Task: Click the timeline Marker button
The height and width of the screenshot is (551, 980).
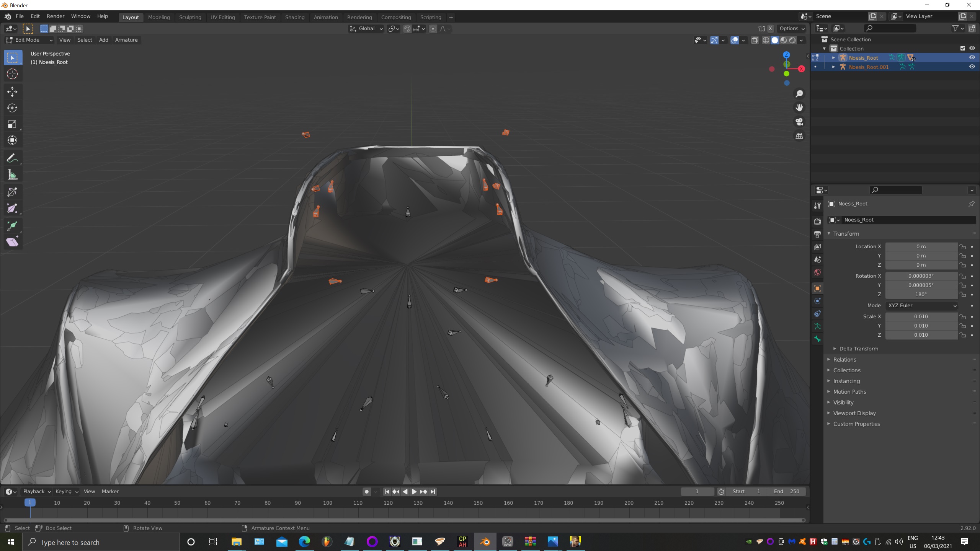Action: pos(110,492)
